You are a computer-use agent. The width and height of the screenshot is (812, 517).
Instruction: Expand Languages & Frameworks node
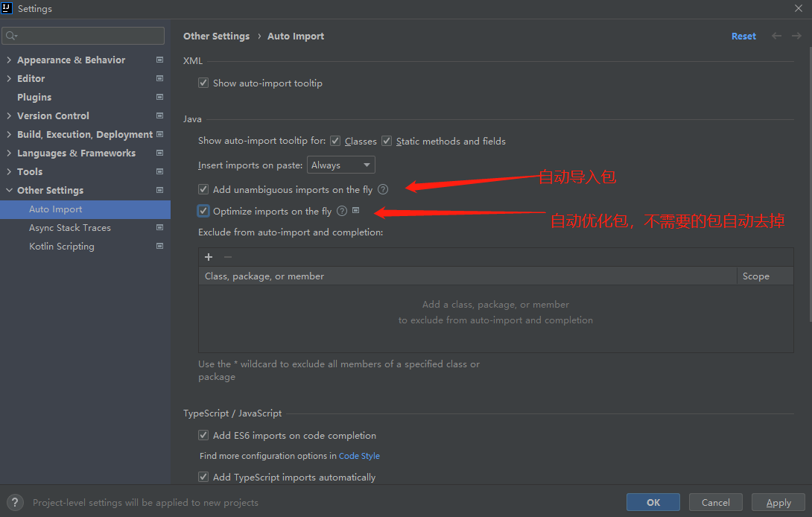point(9,153)
